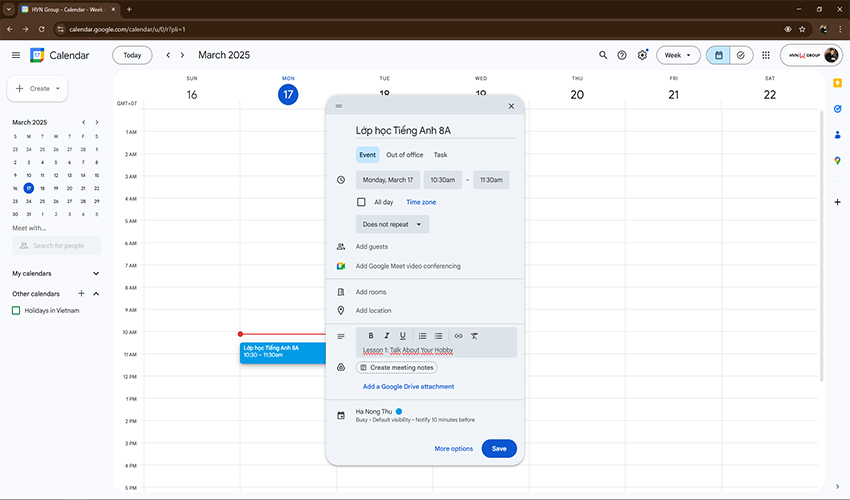
Task: Click the Search for people field
Action: [56, 246]
